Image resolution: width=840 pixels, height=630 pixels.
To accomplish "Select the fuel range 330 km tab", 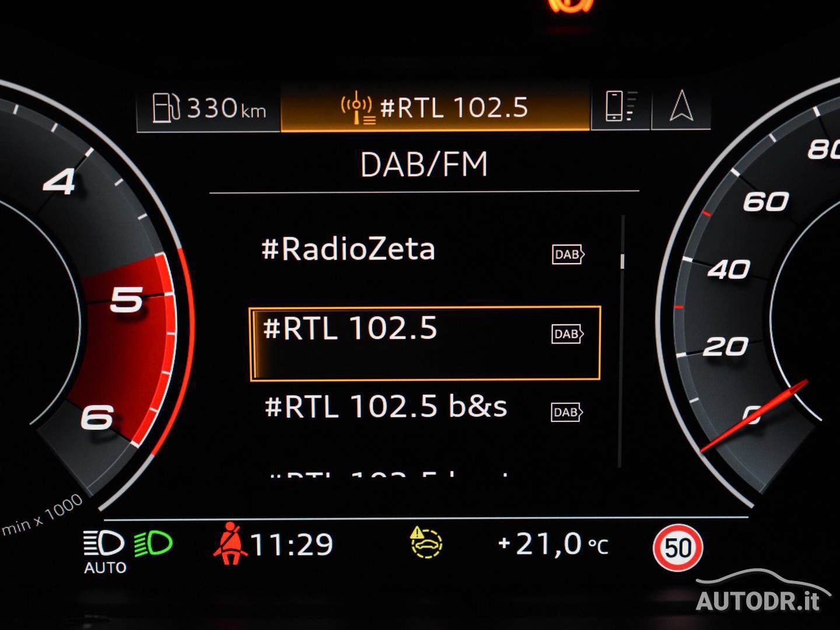I will (x=209, y=108).
